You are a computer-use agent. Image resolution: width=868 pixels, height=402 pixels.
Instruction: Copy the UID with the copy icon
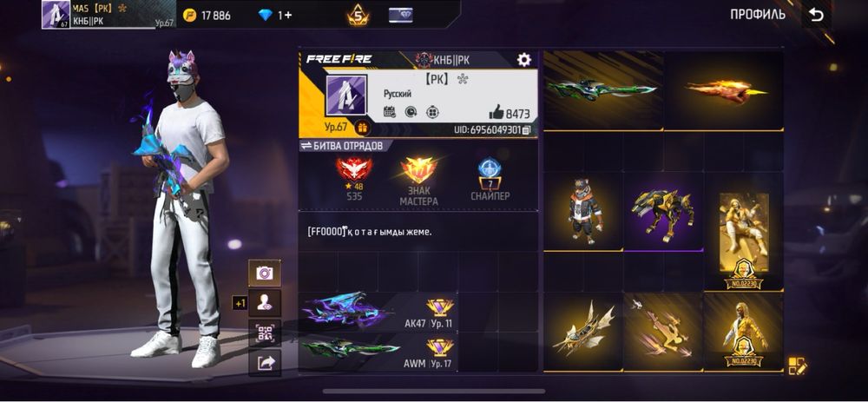tap(527, 130)
